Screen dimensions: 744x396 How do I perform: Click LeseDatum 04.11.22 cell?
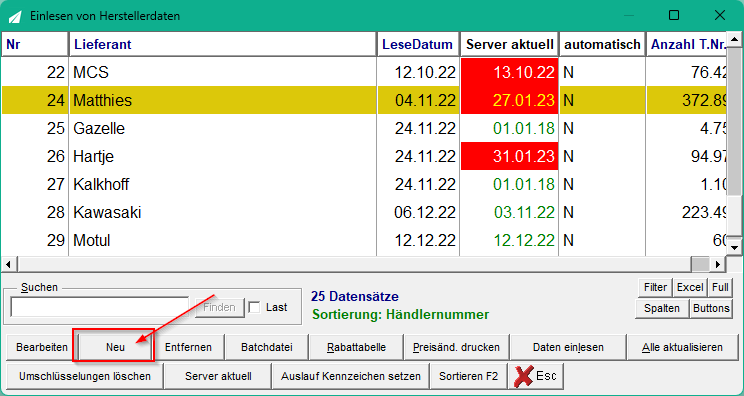click(418, 100)
